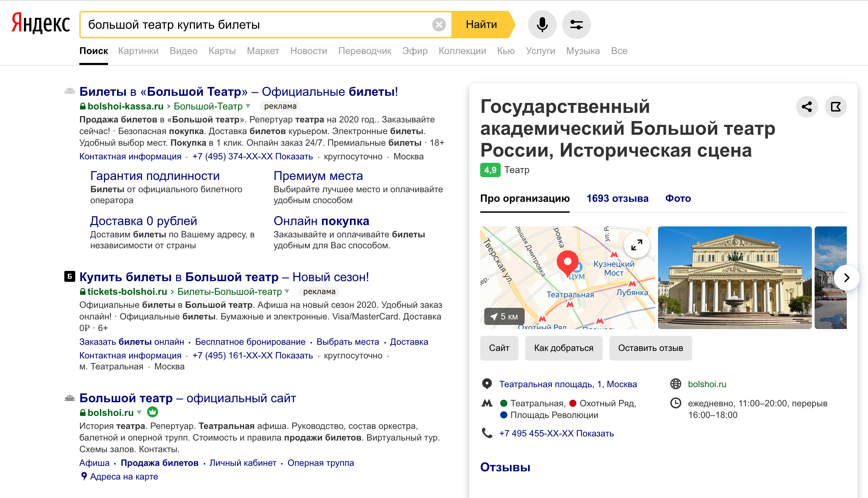Open the dropdown arrow next to Билеты-Большой-театр

(287, 291)
